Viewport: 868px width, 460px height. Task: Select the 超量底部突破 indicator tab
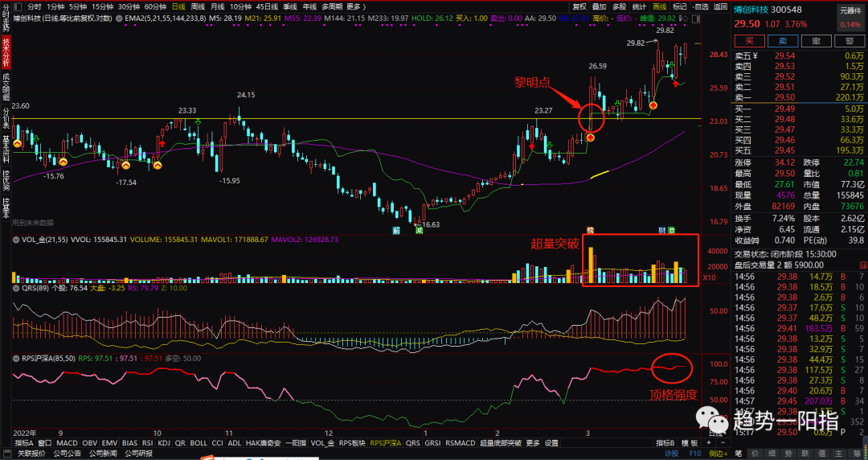click(501, 443)
